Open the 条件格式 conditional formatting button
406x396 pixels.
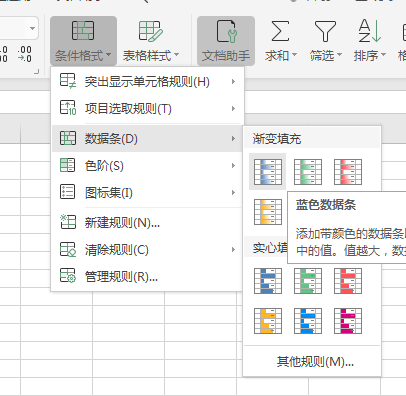pos(83,41)
